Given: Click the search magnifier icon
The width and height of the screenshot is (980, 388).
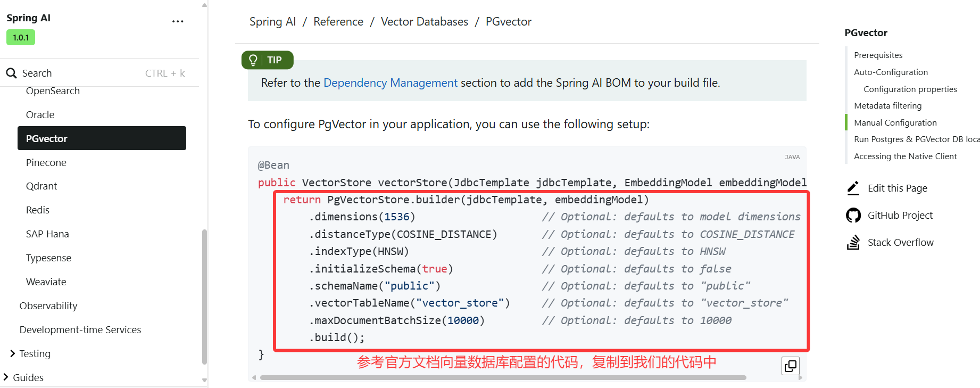Looking at the screenshot, I should 11,73.
